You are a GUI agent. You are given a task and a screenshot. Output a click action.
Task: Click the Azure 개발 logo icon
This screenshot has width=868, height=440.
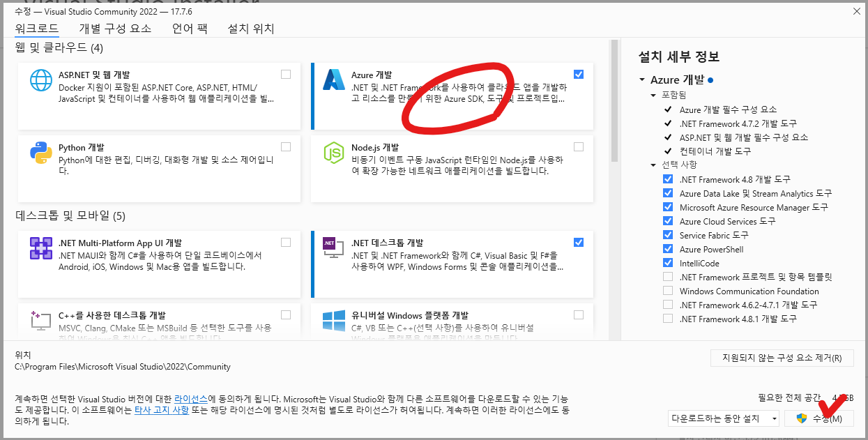pos(334,80)
